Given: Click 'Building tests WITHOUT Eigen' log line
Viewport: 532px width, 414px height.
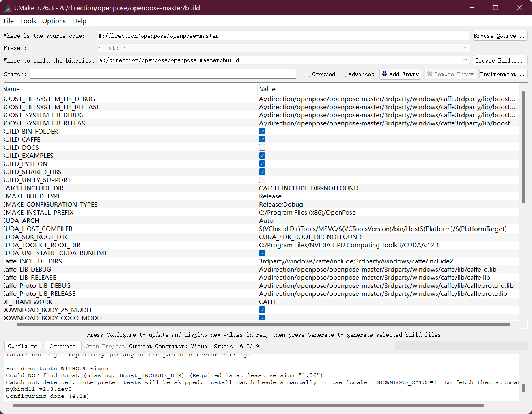Looking at the screenshot, I should (57, 368).
